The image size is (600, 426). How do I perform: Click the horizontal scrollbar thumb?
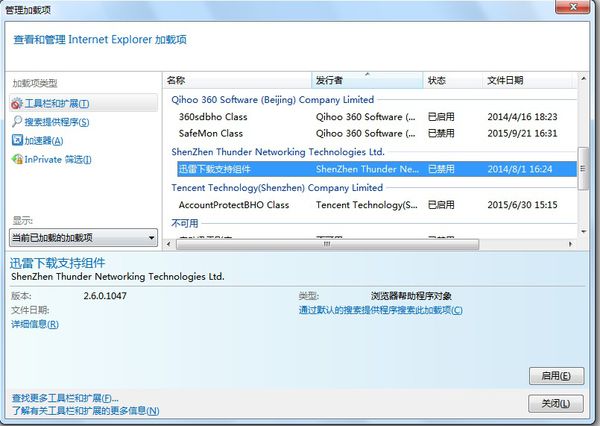click(x=327, y=244)
